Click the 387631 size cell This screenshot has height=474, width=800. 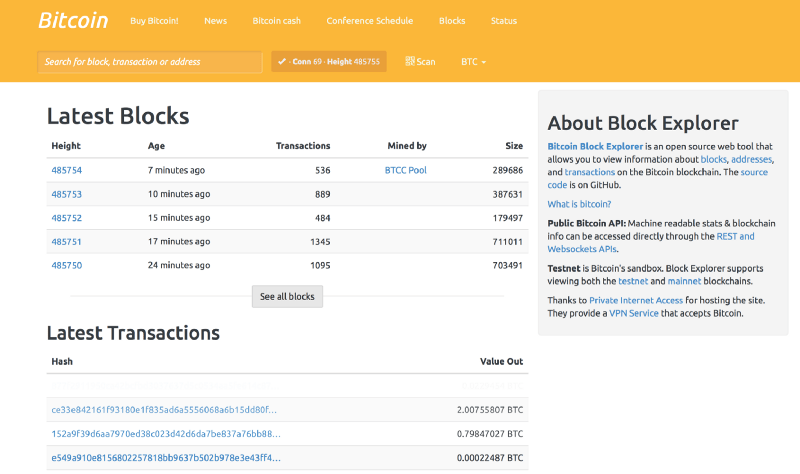[508, 194]
